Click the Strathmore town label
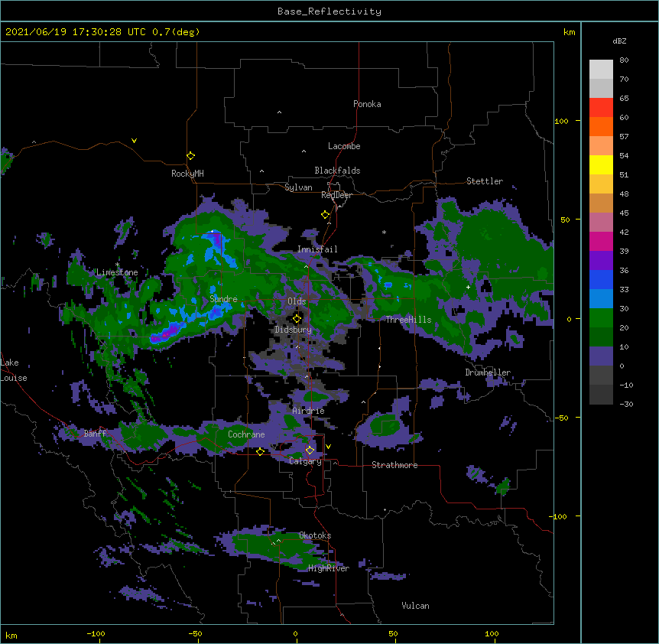The width and height of the screenshot is (659, 644). point(394,465)
